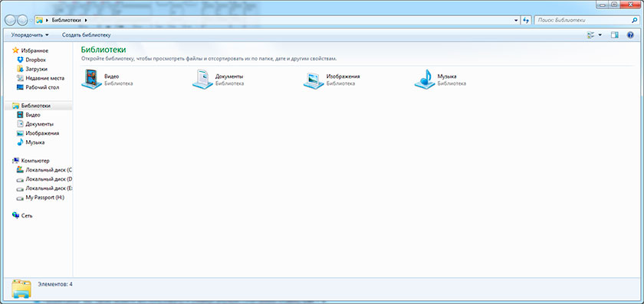Click the Forward navigation arrow button
644x304 pixels.
(22, 20)
